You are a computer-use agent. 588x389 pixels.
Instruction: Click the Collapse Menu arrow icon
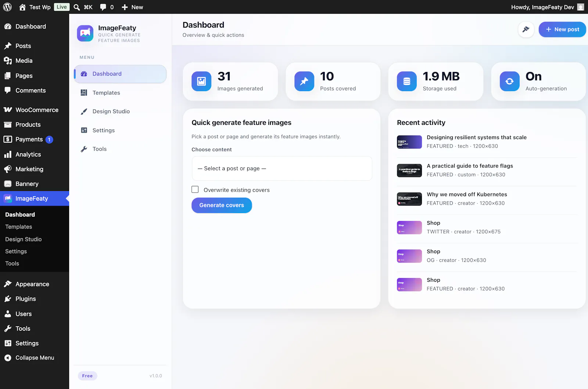[x=8, y=358]
